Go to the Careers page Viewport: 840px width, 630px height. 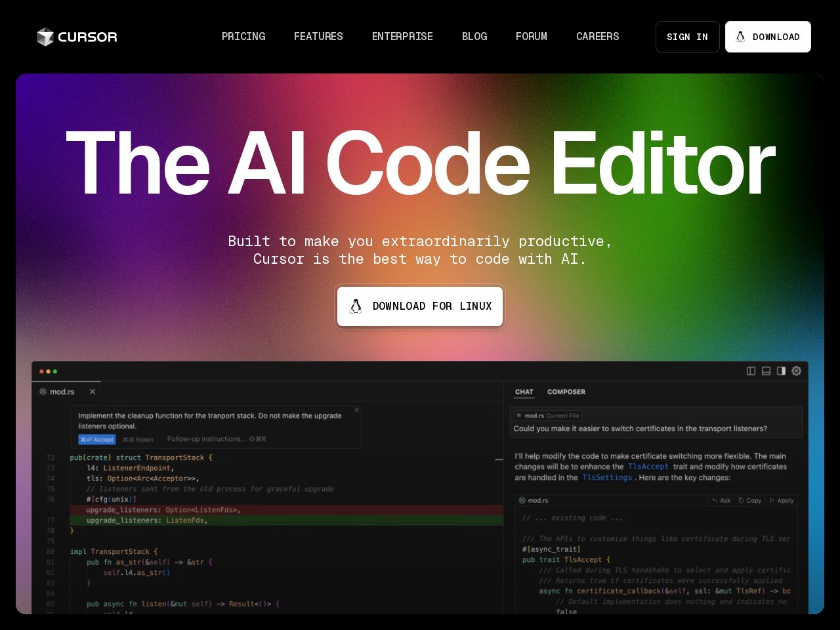(x=598, y=37)
